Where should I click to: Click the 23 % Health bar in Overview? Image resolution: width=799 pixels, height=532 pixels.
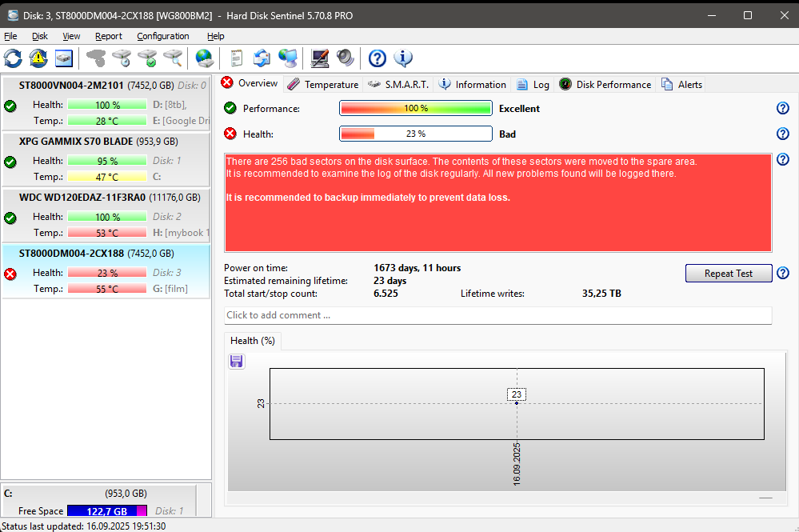pos(416,134)
